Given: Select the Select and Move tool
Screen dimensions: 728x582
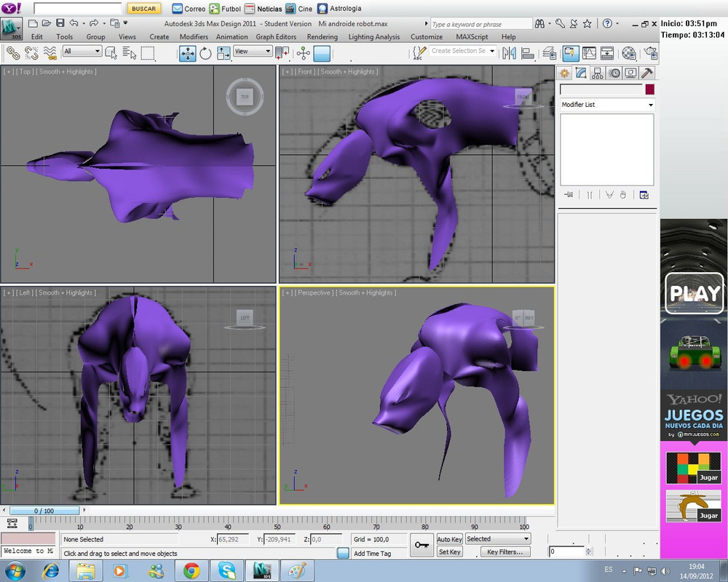Looking at the screenshot, I should [187, 52].
